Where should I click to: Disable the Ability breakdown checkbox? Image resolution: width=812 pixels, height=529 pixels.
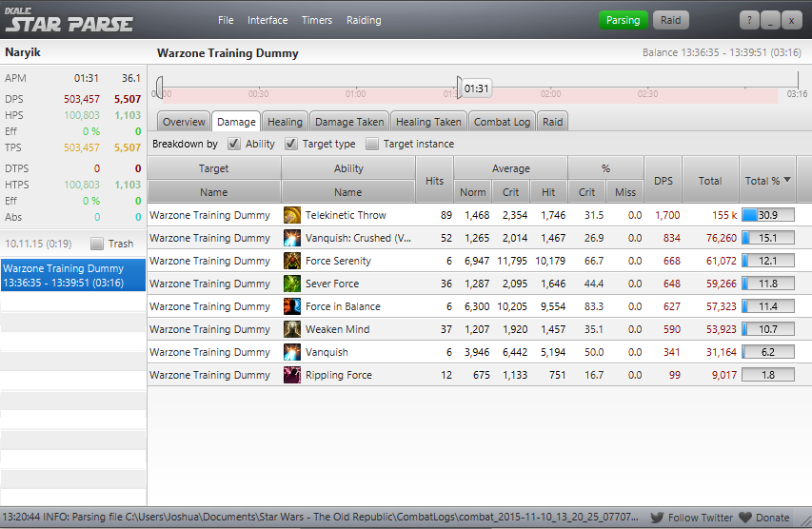tap(234, 144)
